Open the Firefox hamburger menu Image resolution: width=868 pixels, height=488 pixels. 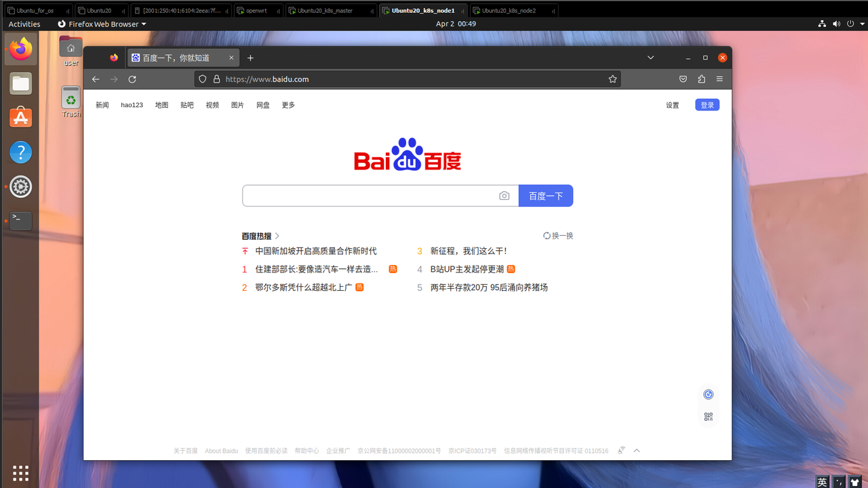coord(719,79)
